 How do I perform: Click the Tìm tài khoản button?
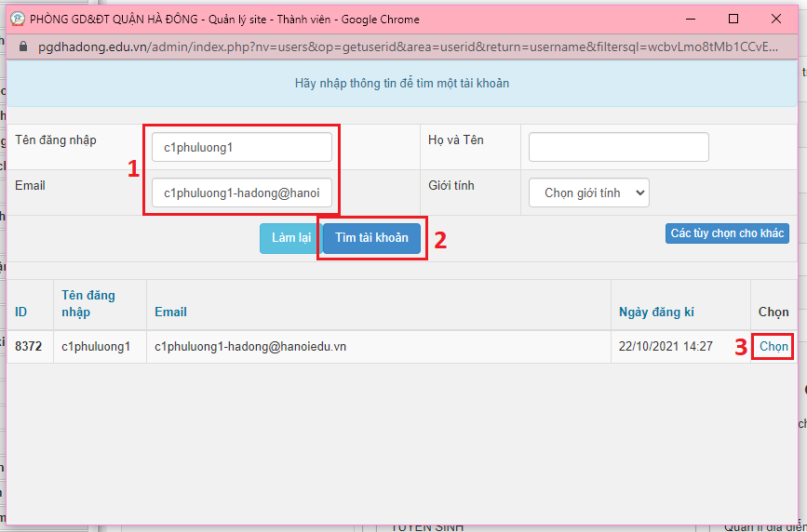pos(371,238)
